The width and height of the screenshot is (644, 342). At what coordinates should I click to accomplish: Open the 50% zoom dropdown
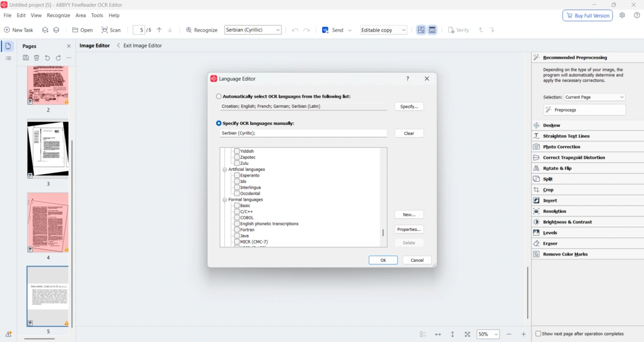click(x=488, y=334)
